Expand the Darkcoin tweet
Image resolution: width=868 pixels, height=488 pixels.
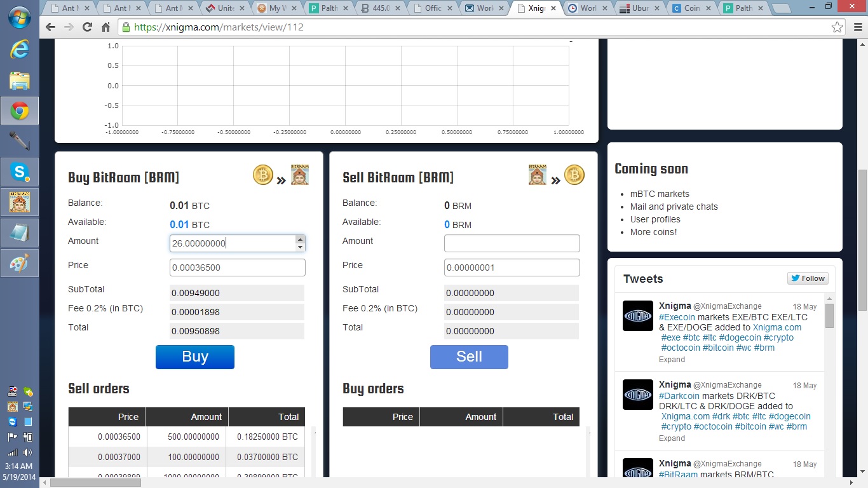[x=672, y=438]
